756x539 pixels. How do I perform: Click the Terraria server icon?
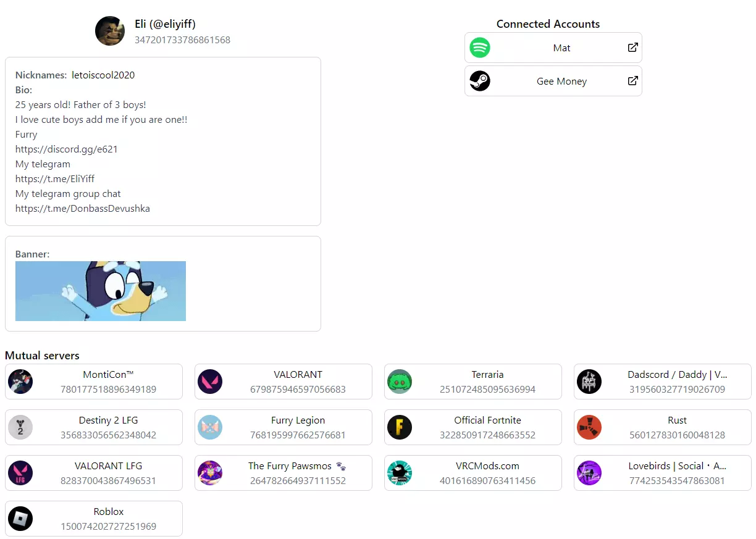[400, 382]
